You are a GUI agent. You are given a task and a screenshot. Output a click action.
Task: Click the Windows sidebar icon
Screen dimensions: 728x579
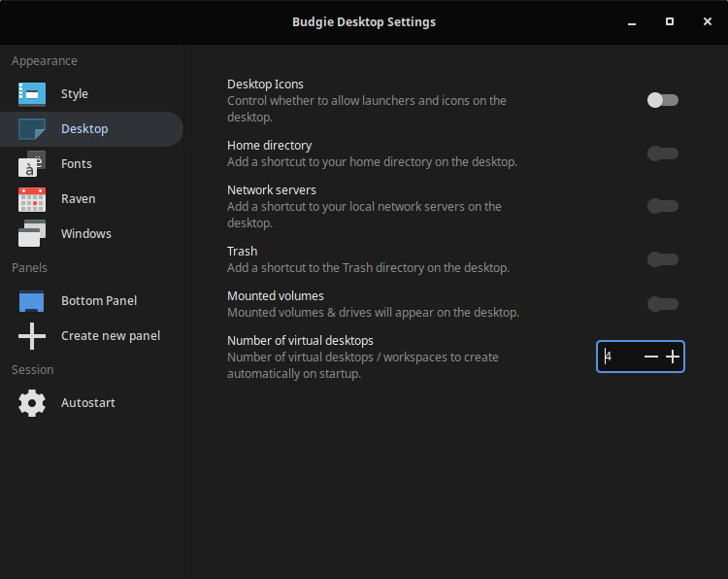point(32,234)
